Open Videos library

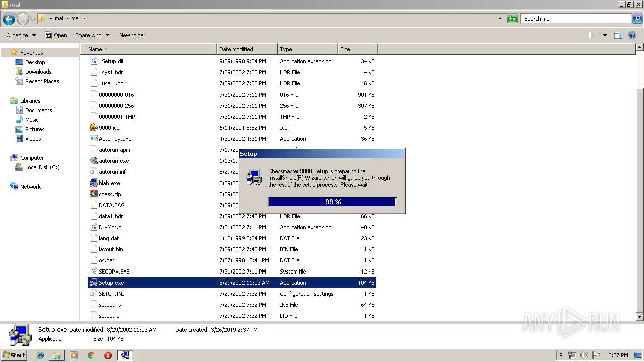tap(33, 139)
